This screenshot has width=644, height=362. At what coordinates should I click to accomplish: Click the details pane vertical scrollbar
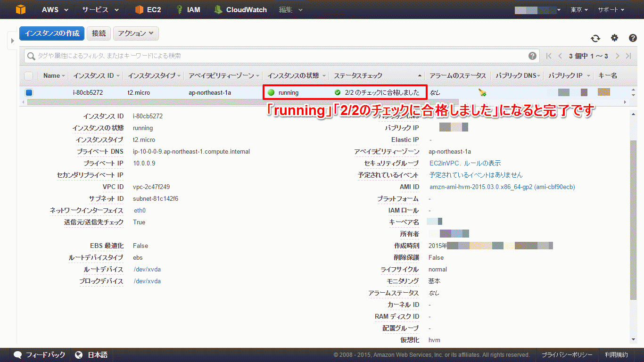pyautogui.click(x=633, y=220)
